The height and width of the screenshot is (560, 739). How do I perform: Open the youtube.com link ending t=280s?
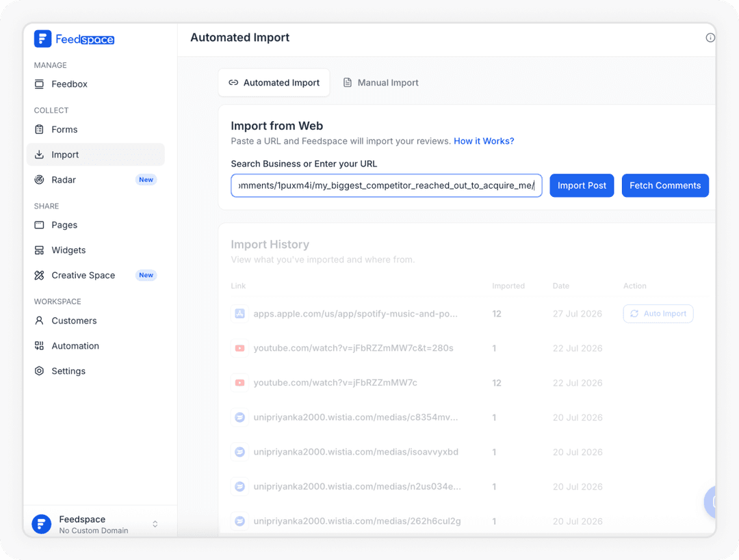[x=354, y=348]
